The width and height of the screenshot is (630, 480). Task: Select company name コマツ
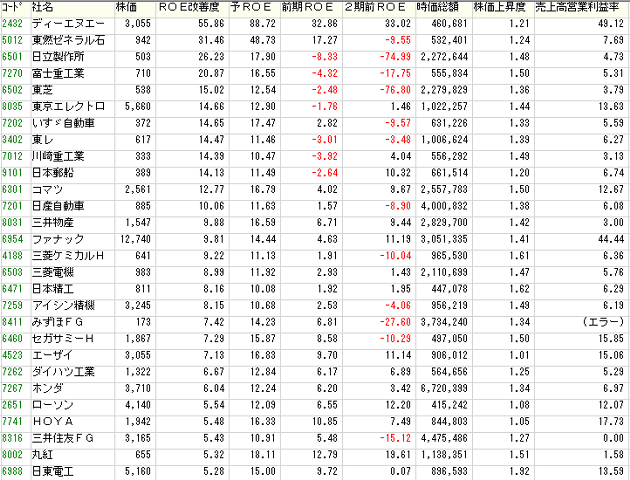pos(48,190)
